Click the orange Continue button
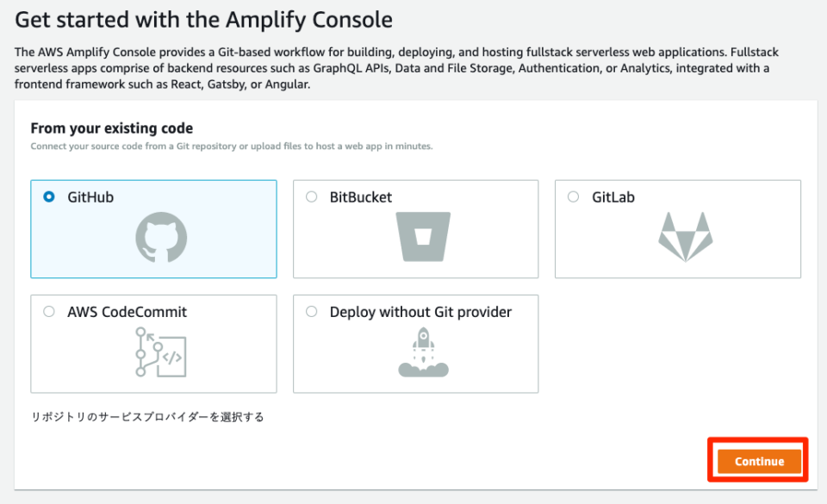The height and width of the screenshot is (504, 827). coord(757,461)
